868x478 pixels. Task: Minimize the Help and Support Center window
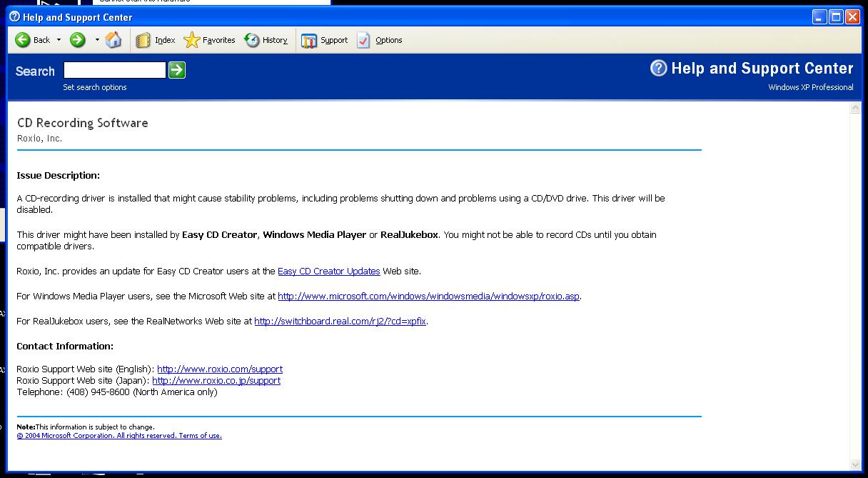click(819, 17)
